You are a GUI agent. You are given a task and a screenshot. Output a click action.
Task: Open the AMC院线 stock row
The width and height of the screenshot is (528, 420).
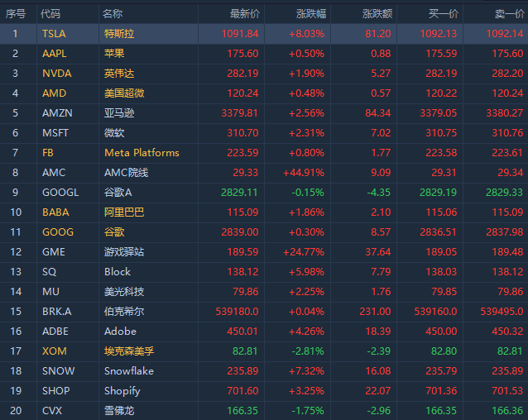pos(264,173)
